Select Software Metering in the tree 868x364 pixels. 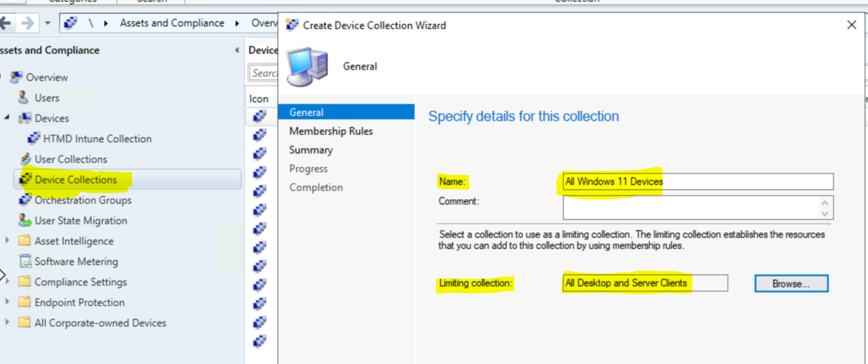coord(76,261)
